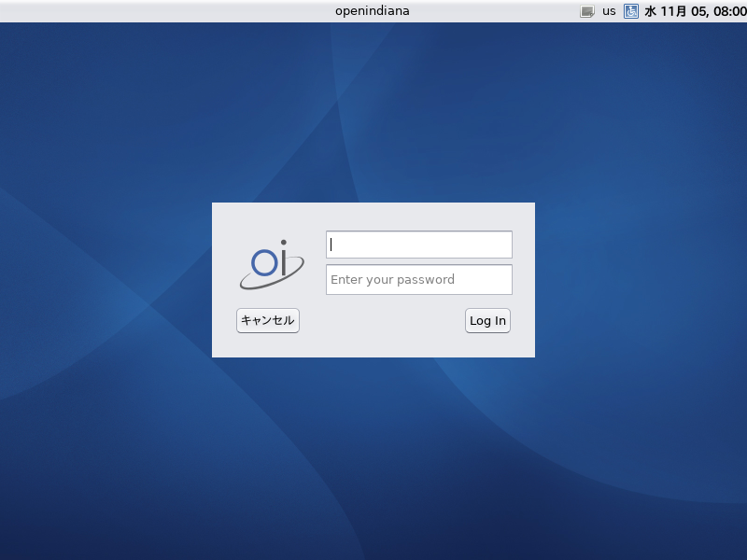Focus the 'Enter your password' field
Viewport: 747px width, 560px height.
click(418, 279)
